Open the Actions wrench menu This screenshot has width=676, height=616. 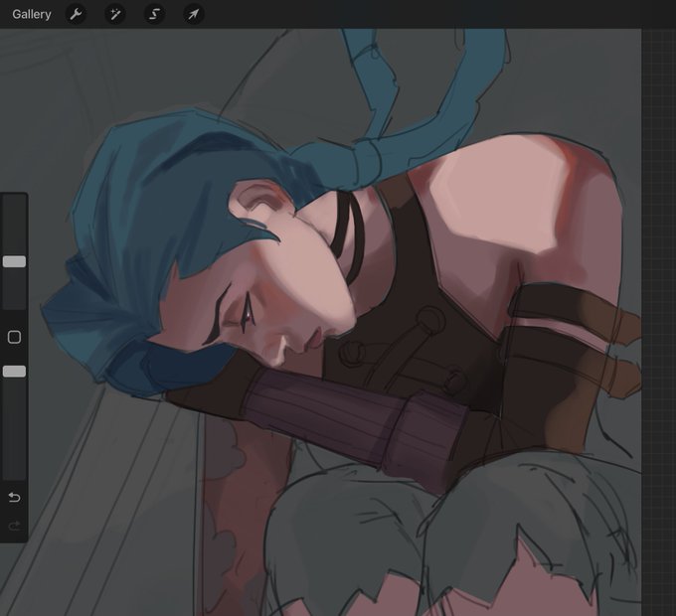pyautogui.click(x=77, y=14)
